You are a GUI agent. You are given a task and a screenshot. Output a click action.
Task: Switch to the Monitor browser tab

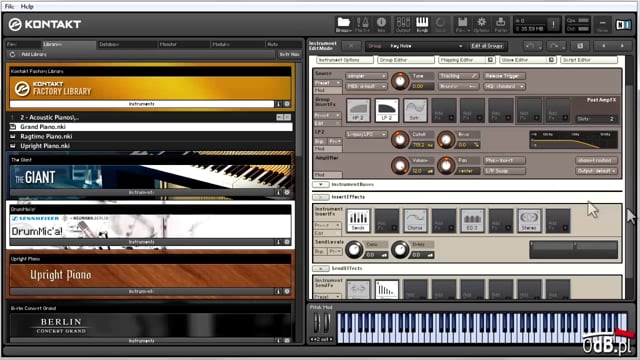(x=184, y=44)
